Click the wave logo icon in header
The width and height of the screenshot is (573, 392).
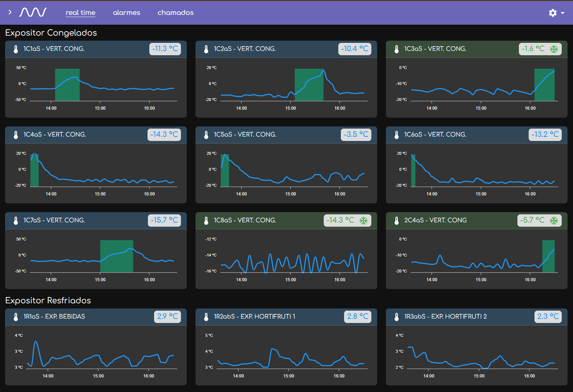[x=33, y=12]
